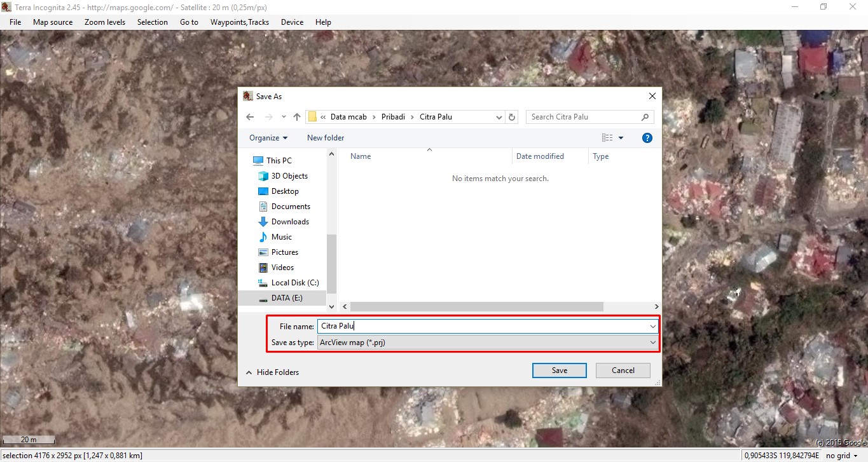
Task: Refresh the Citra Palu folder view
Action: [513, 117]
